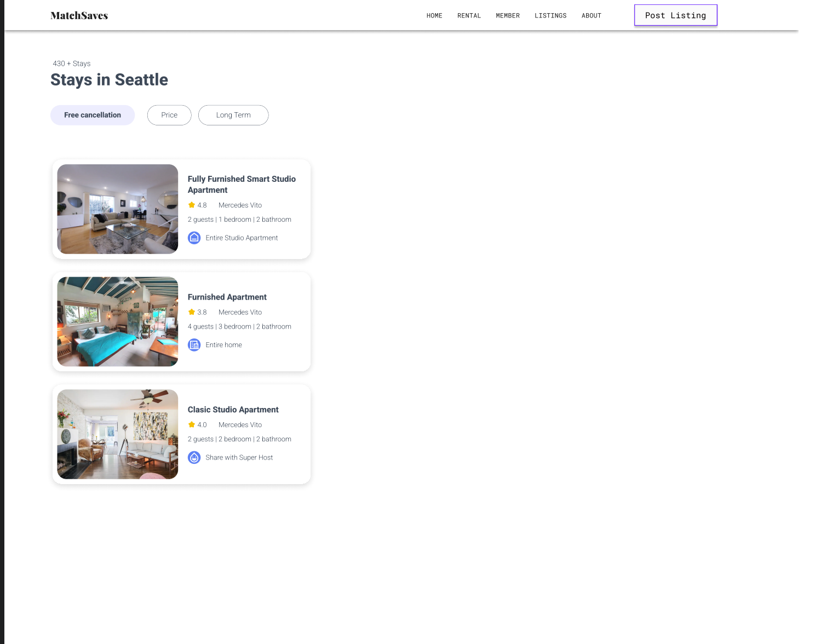Click the Entire home label
The height and width of the screenshot is (644, 826).
[x=223, y=345]
